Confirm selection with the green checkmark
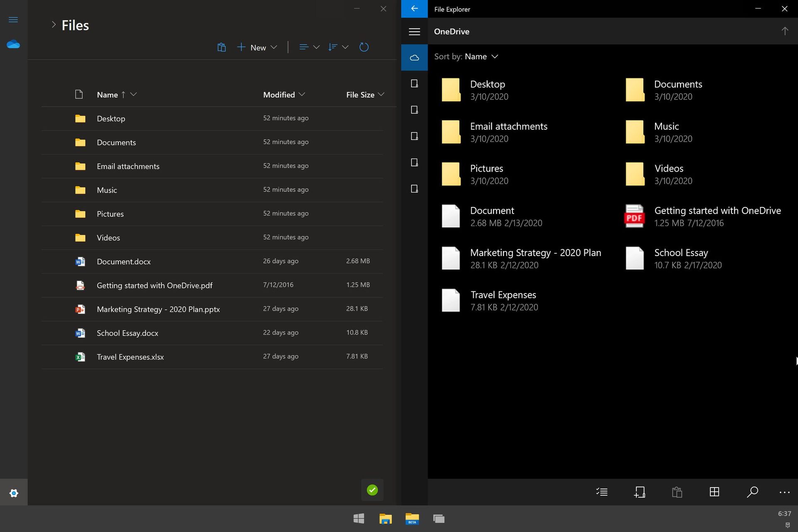The width and height of the screenshot is (798, 532). (372, 490)
